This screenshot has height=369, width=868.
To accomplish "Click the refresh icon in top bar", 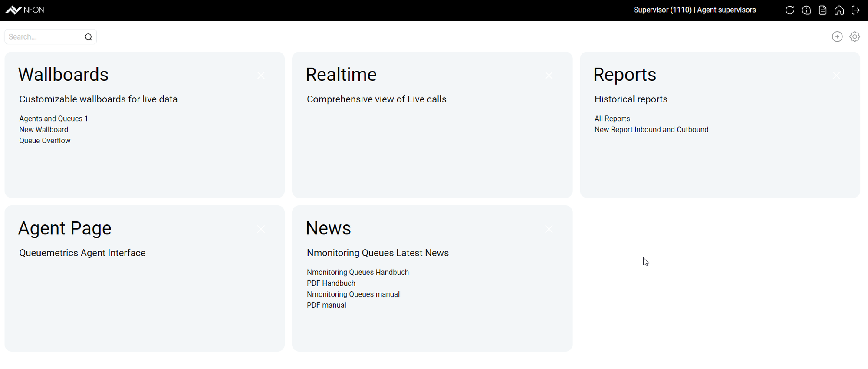I will point(789,10).
